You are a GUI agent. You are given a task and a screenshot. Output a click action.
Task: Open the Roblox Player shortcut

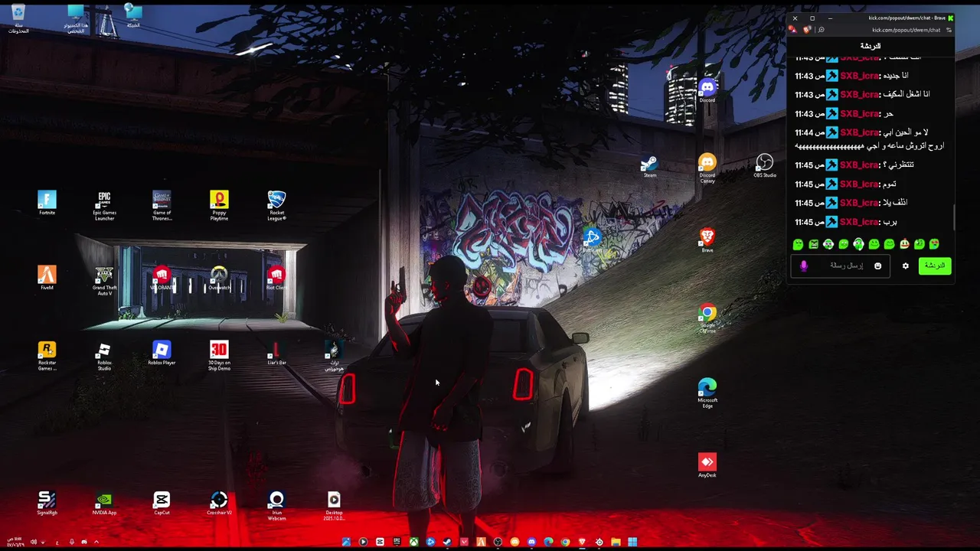[162, 353]
